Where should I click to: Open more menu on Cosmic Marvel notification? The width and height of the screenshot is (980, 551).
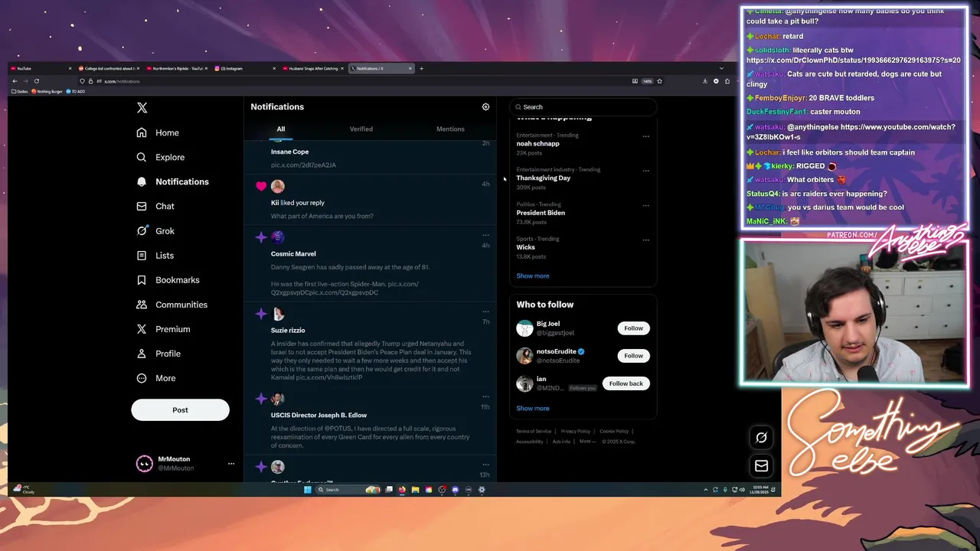pyautogui.click(x=485, y=235)
